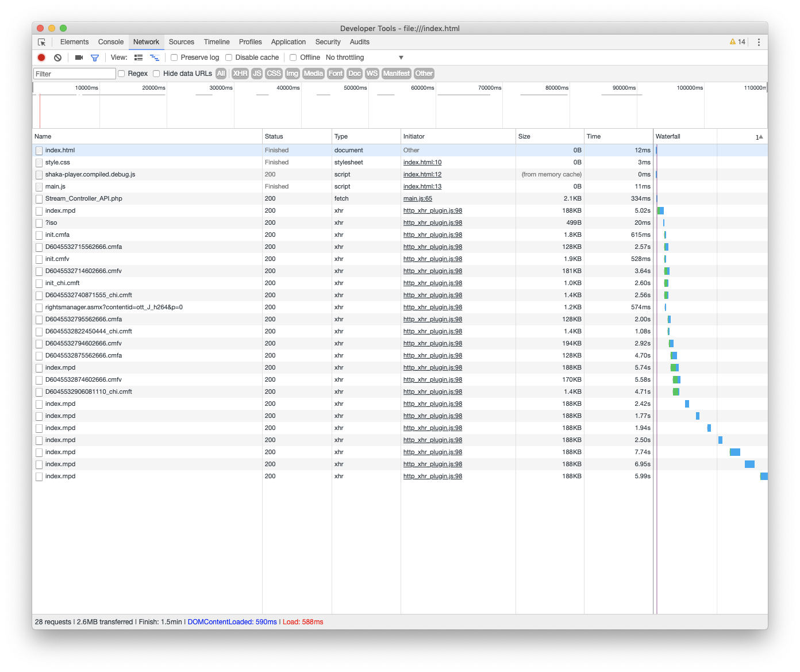Screen dimensions: 800x672
Task: Filter requests by XHR
Action: 240,74
